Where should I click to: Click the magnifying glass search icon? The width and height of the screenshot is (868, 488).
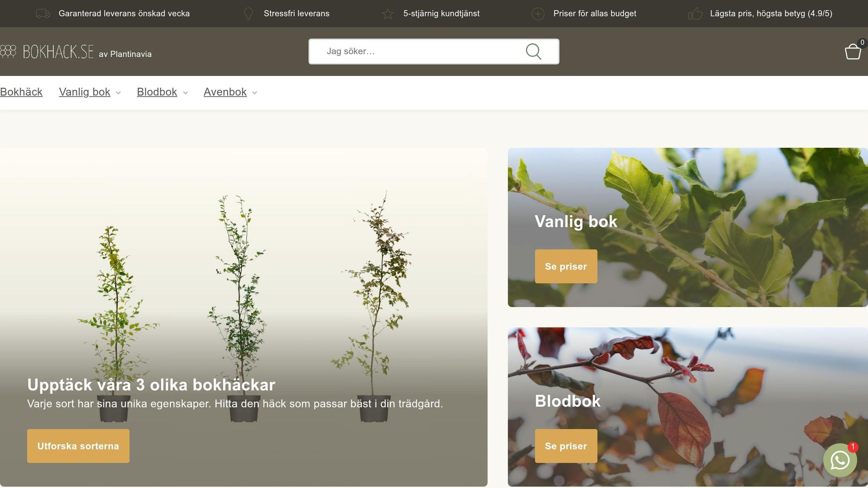533,52
